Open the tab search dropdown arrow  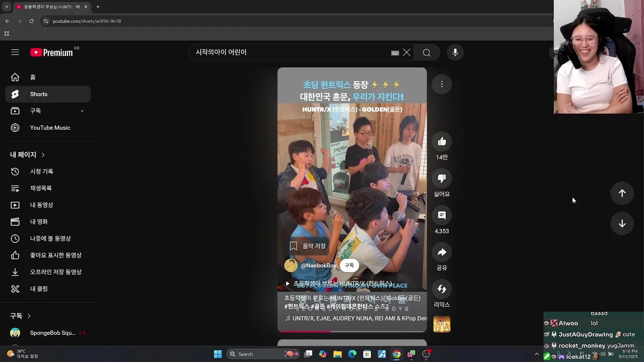[6, 7]
